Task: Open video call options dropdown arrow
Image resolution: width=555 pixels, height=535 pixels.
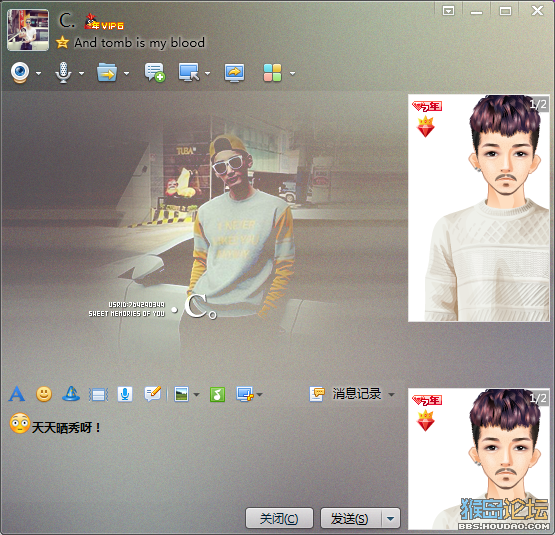Action: (x=39, y=73)
